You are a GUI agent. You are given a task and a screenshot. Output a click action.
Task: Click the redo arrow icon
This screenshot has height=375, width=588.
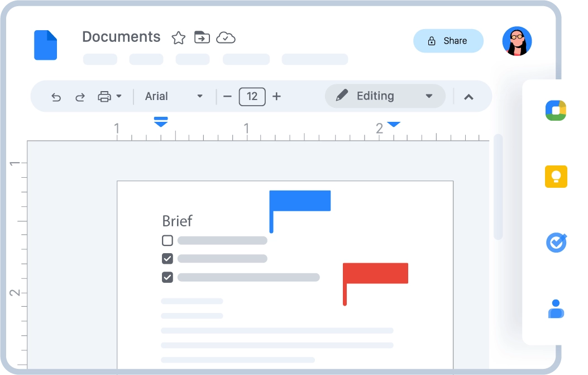click(80, 97)
